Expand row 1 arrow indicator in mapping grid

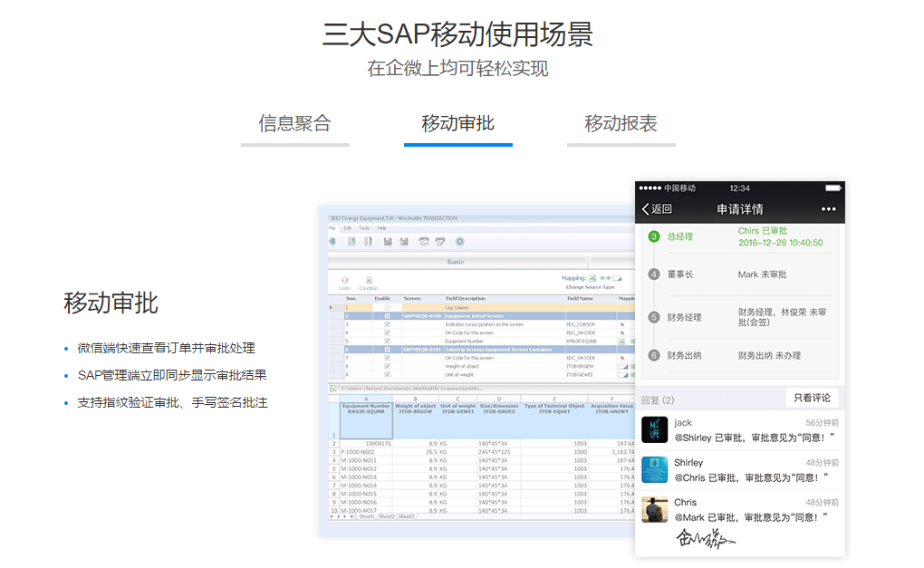331,308
